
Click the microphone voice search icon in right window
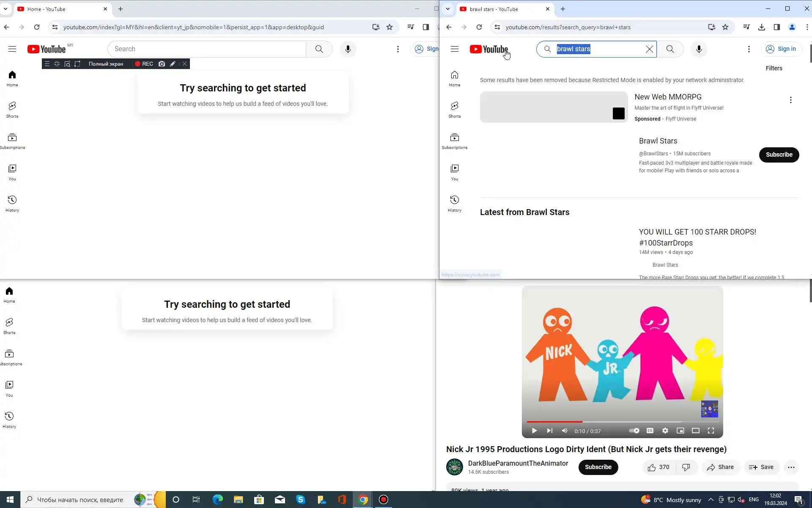(x=699, y=49)
